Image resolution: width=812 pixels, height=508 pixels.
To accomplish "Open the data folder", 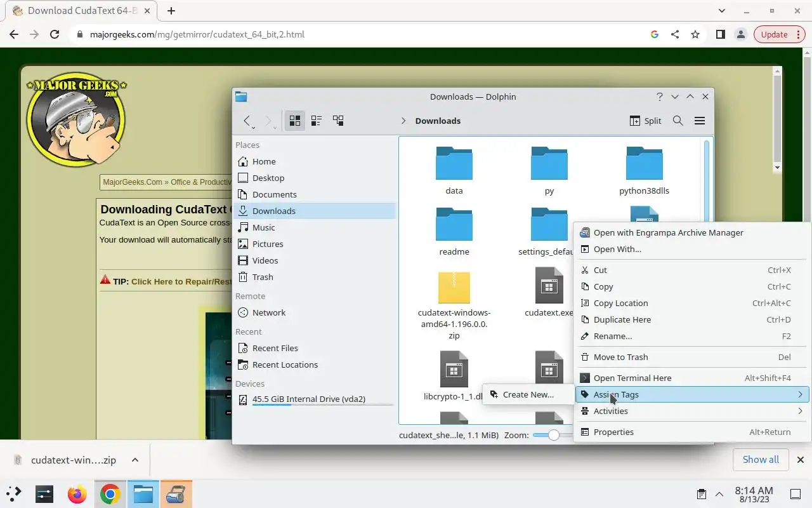I will pyautogui.click(x=454, y=170).
